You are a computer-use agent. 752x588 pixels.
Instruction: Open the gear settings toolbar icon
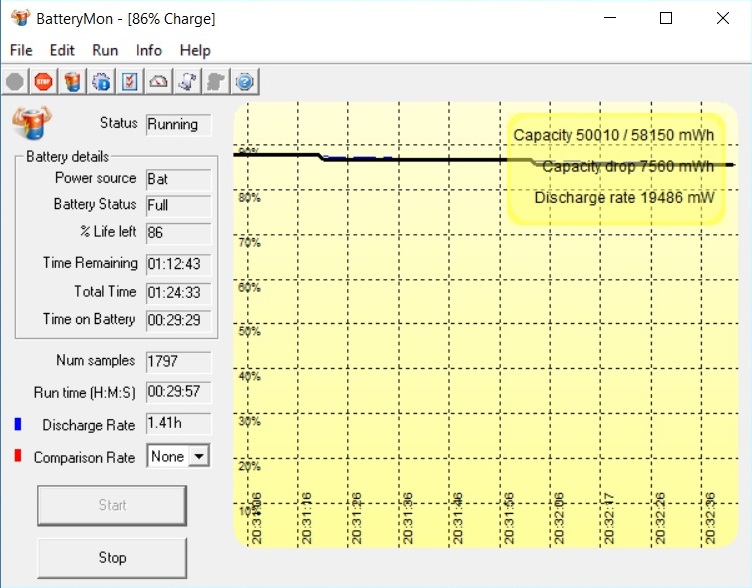101,82
